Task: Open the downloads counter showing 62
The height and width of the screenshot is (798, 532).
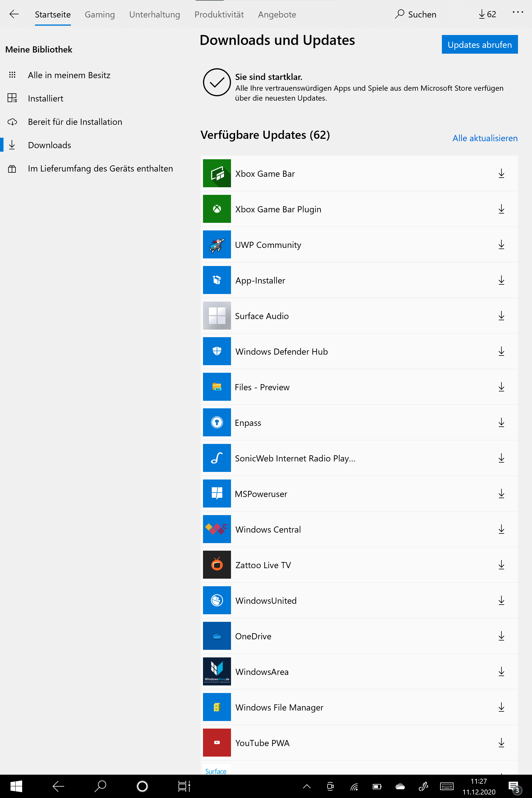Action: (487, 14)
